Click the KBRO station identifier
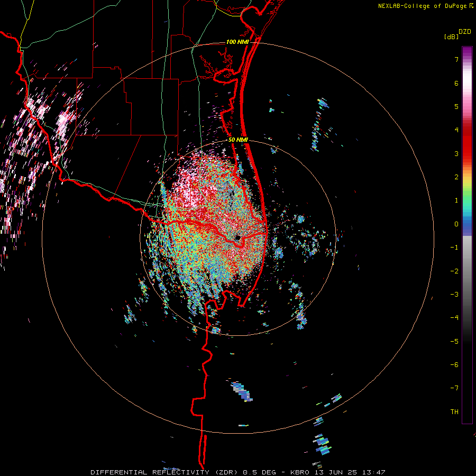Viewport: 476px width, 476px height. click(x=300, y=472)
